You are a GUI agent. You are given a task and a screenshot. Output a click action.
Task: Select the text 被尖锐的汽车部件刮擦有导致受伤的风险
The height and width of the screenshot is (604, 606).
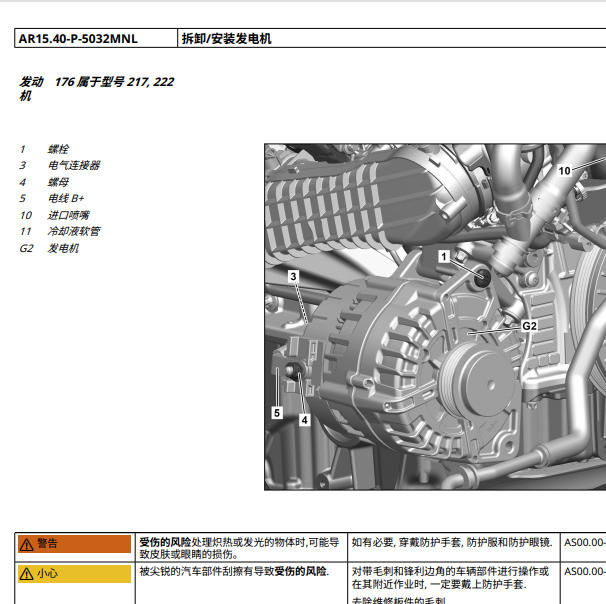234,571
